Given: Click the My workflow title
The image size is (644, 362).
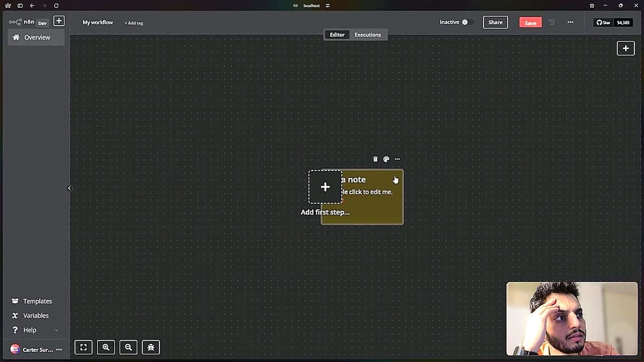Looking at the screenshot, I should tap(98, 23).
